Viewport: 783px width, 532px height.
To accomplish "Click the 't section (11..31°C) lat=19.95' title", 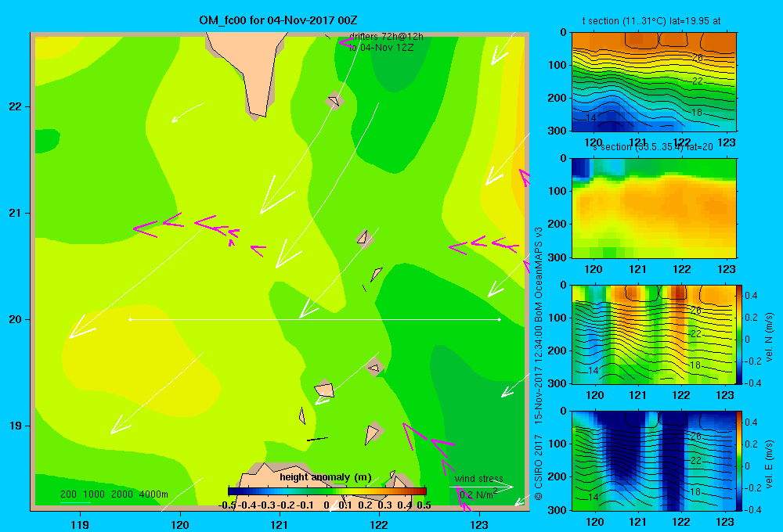I will coord(651,21).
